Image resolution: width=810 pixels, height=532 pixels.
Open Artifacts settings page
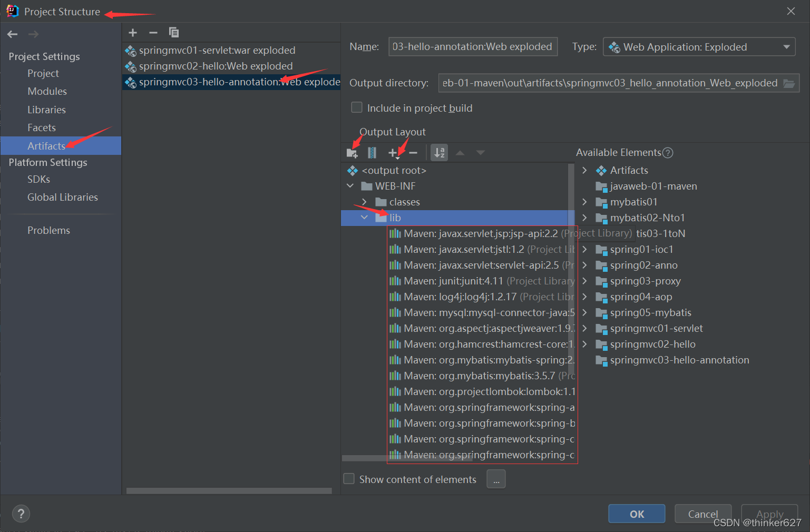(x=61, y=145)
